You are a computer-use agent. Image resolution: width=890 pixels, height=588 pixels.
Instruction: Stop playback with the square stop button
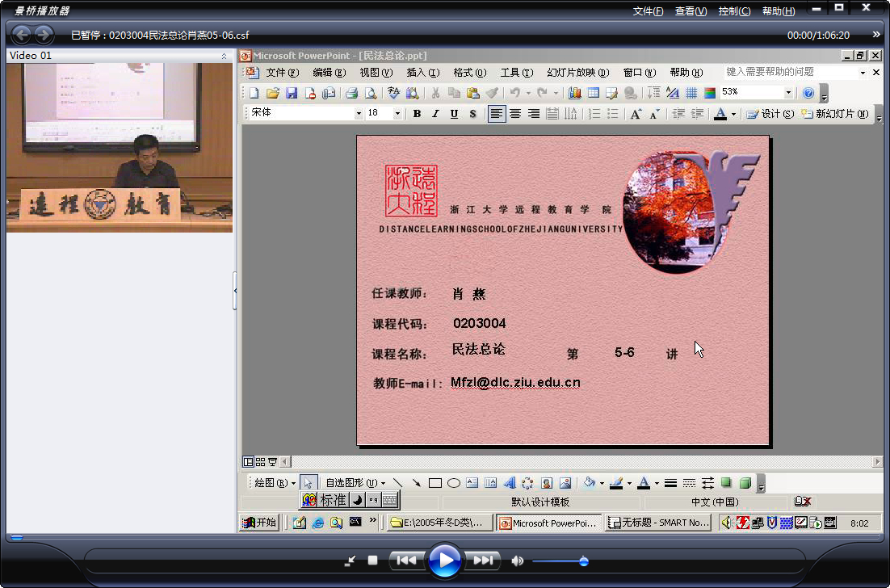pos(372,561)
